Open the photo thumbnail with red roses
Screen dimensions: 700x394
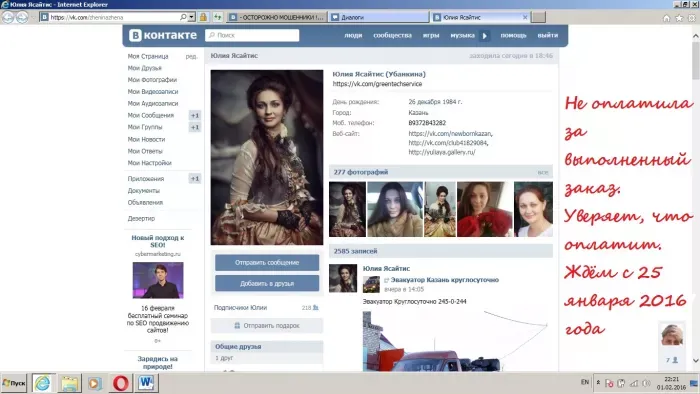point(484,209)
